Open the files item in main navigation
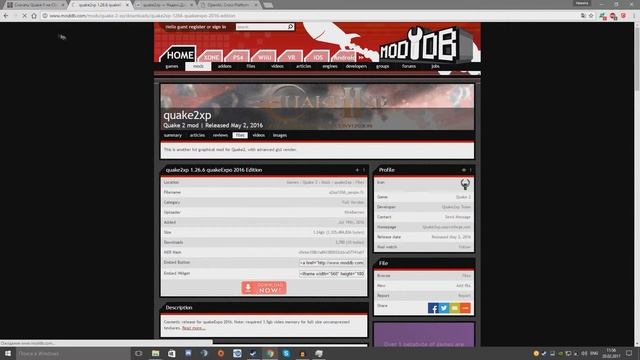 tap(251, 66)
